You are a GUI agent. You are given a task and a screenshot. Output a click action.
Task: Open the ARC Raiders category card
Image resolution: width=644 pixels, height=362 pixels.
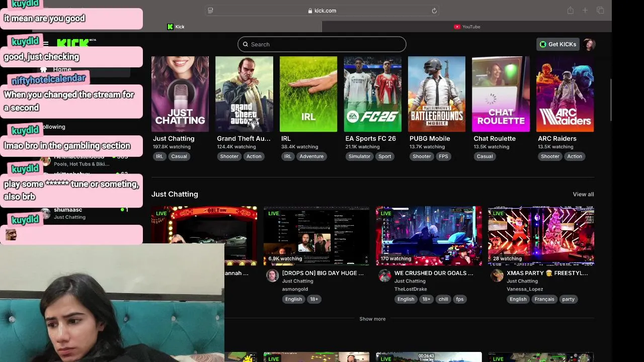565,94
